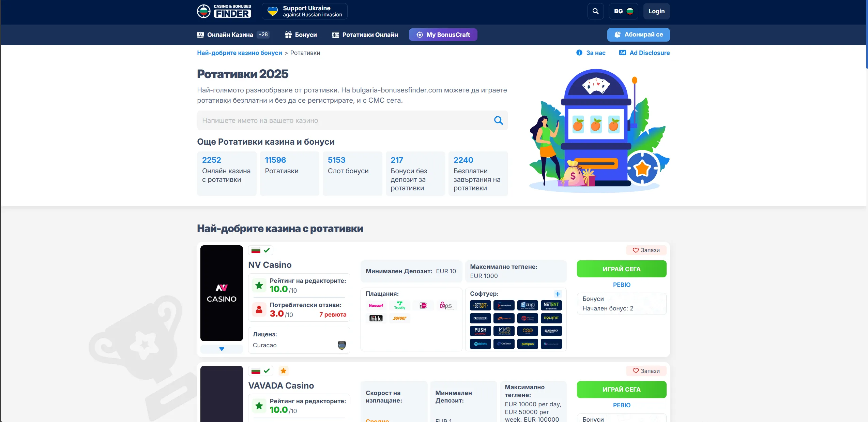Open the 2240 Безплатни завъртания card
Image resolution: width=868 pixels, height=422 pixels.
(x=478, y=173)
